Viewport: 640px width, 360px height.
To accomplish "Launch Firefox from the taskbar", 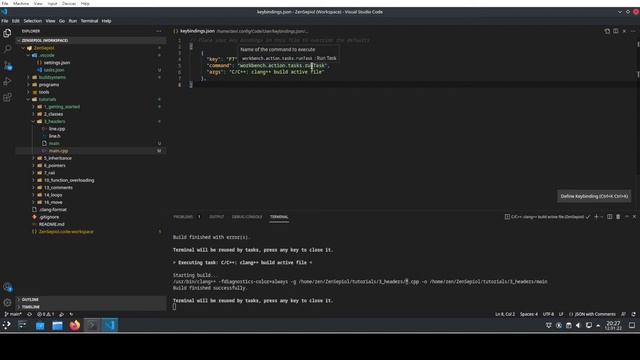I will [x=75, y=325].
